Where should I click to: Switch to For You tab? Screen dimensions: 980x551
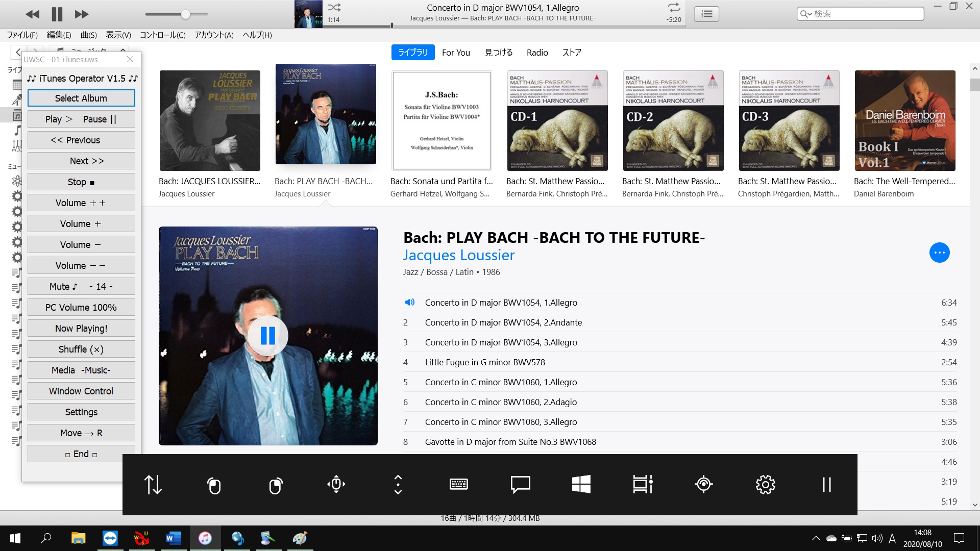click(456, 52)
